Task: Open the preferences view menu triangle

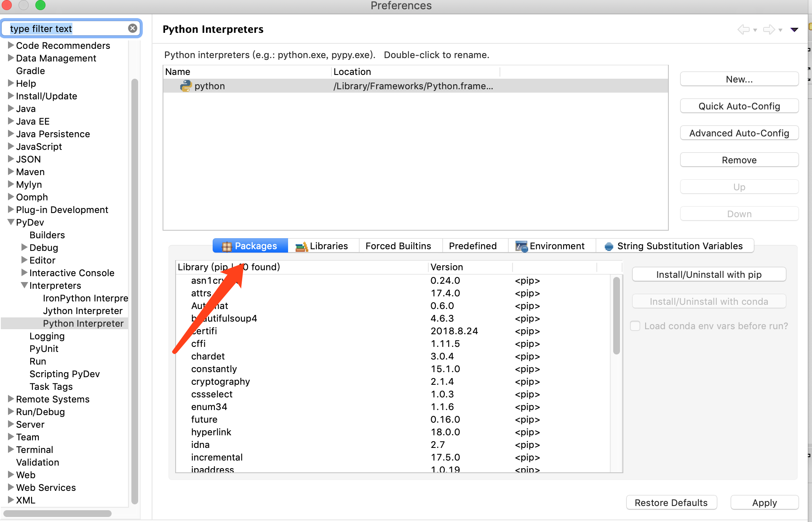Action: point(794,29)
